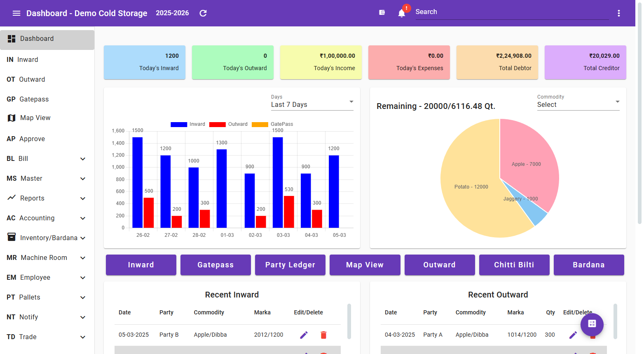Click the Party Ledger button
This screenshot has width=644, height=354.
(290, 264)
